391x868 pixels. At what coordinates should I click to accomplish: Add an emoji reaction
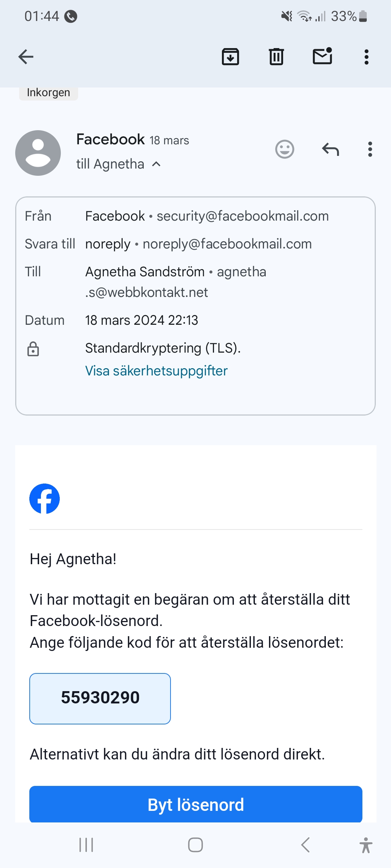click(285, 149)
